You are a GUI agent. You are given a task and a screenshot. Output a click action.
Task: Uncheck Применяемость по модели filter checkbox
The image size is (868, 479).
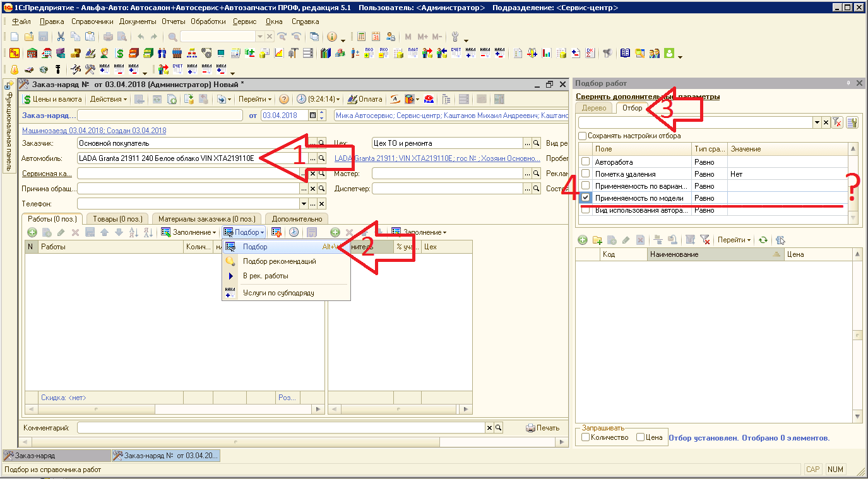(x=586, y=198)
